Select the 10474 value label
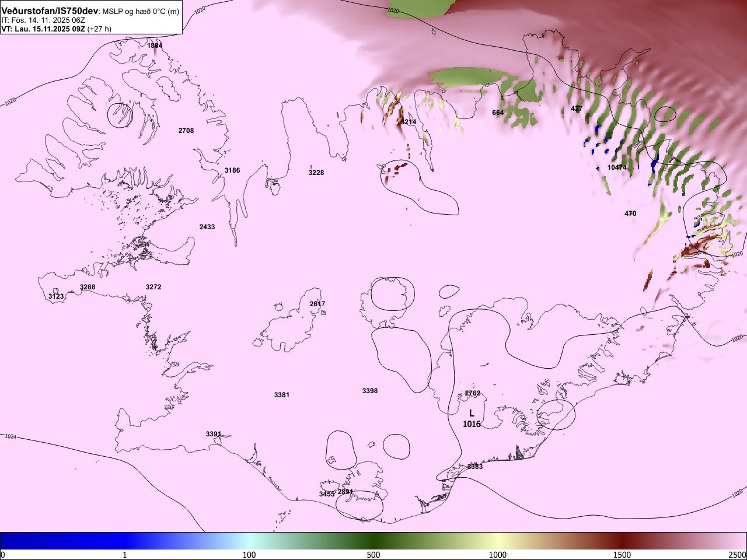The height and width of the screenshot is (560, 747). pyautogui.click(x=617, y=167)
